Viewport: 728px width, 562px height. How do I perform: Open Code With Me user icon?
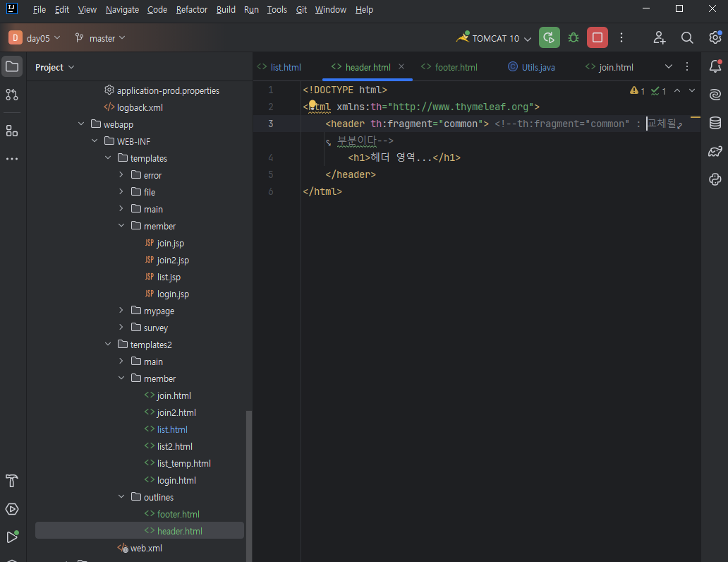coord(660,37)
